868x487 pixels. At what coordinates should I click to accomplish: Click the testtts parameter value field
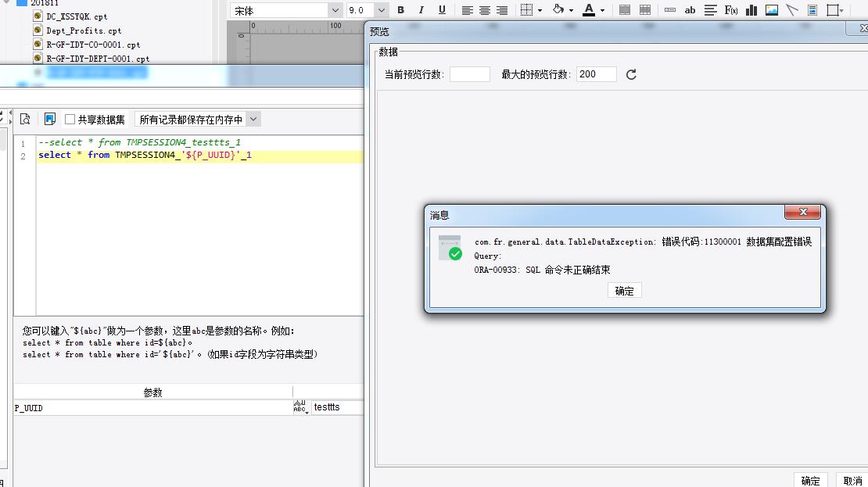pyautogui.click(x=337, y=407)
